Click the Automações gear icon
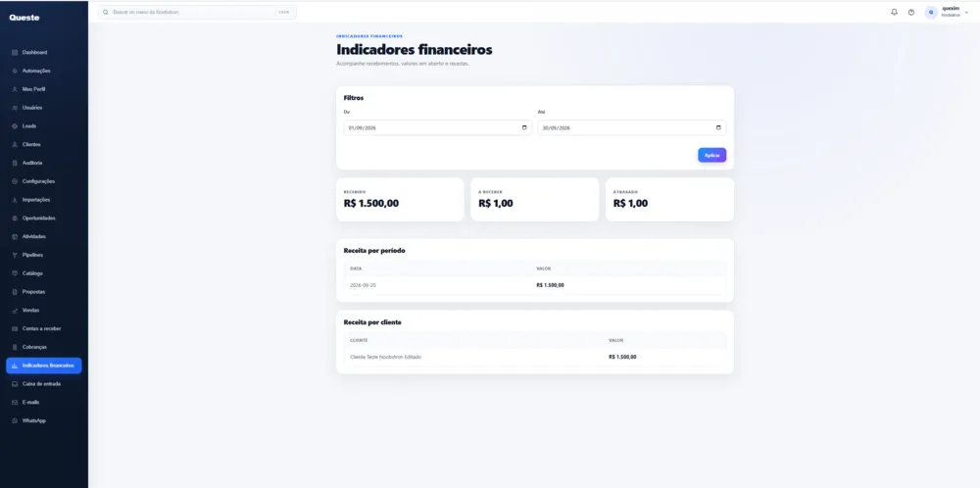Viewport: 980px width, 488px height. point(15,72)
